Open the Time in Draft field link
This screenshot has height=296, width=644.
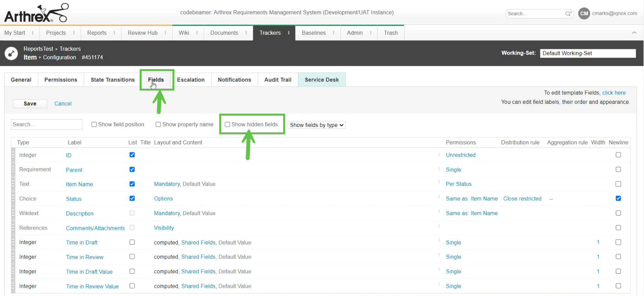coord(82,243)
